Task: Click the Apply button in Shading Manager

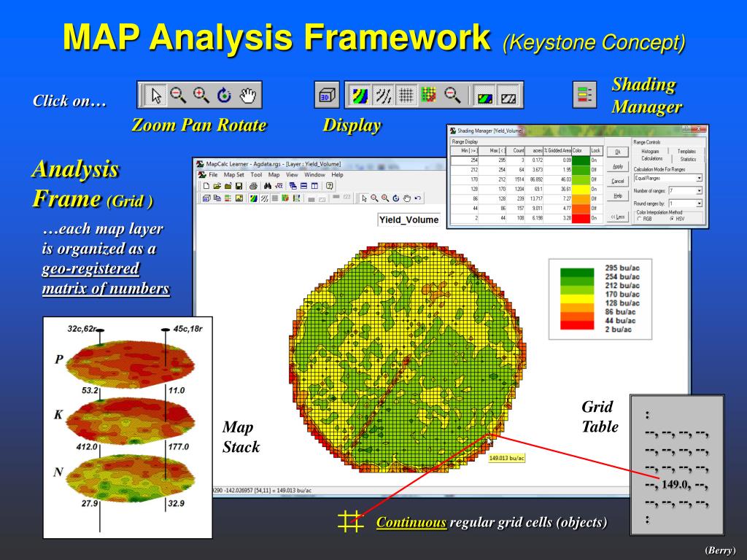Action: coord(619,166)
